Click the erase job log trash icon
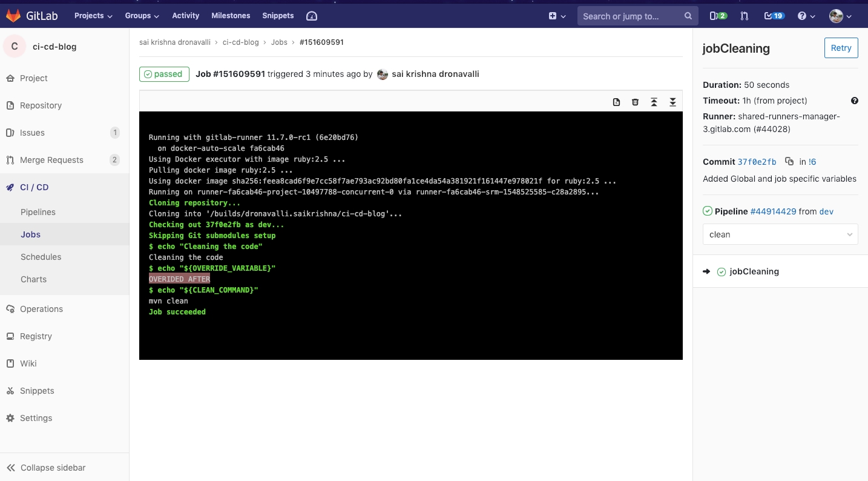This screenshot has height=481, width=868. tap(635, 102)
